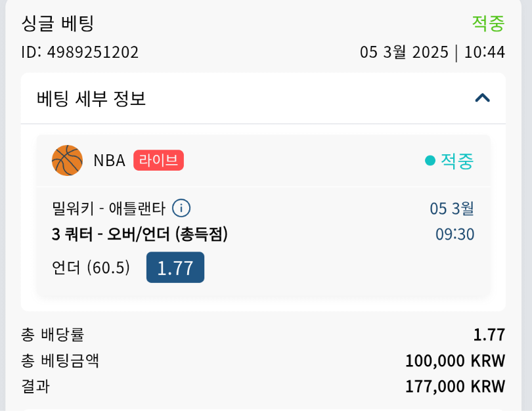Click the match time 09:30

click(454, 234)
